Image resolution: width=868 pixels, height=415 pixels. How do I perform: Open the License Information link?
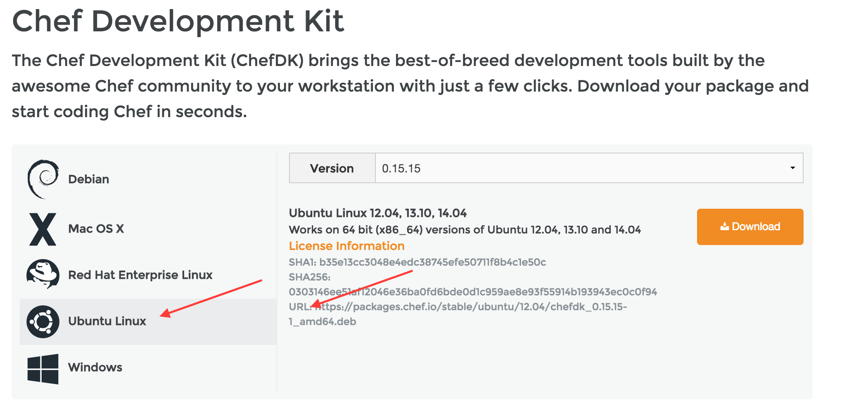[346, 245]
